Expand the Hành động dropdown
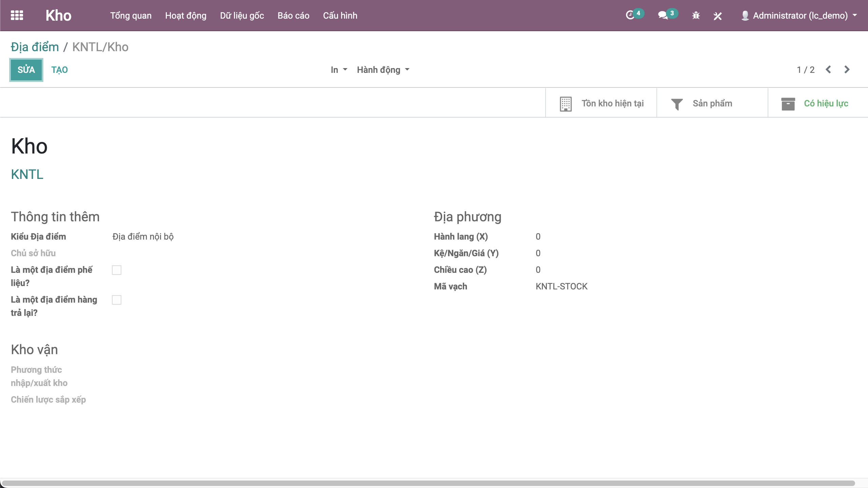This screenshot has width=868, height=488. 383,70
